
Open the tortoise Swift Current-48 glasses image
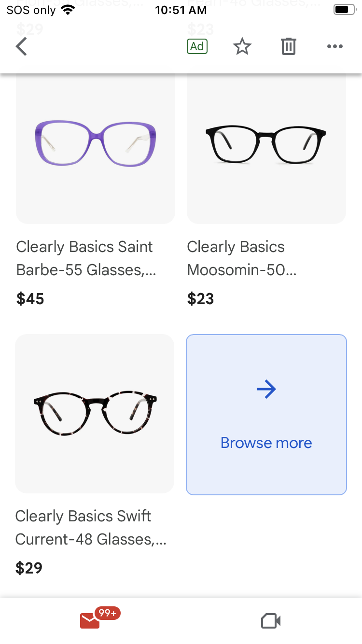coord(95,413)
